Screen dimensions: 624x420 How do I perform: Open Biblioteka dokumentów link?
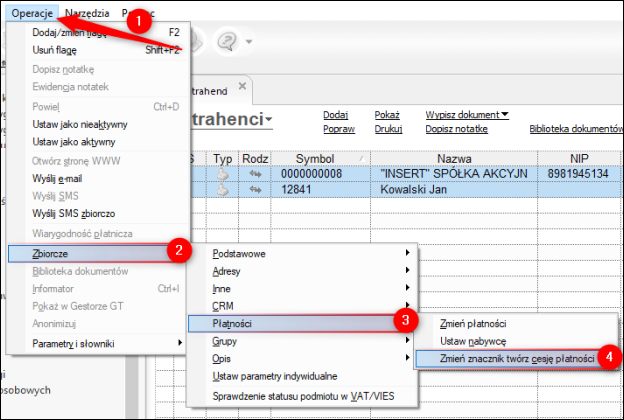(x=576, y=129)
